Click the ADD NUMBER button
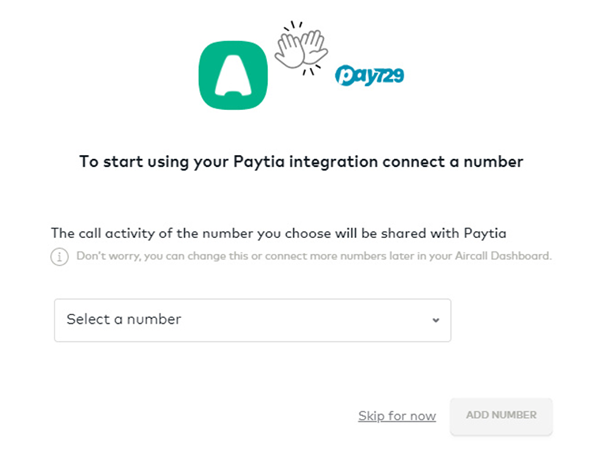 (x=501, y=416)
